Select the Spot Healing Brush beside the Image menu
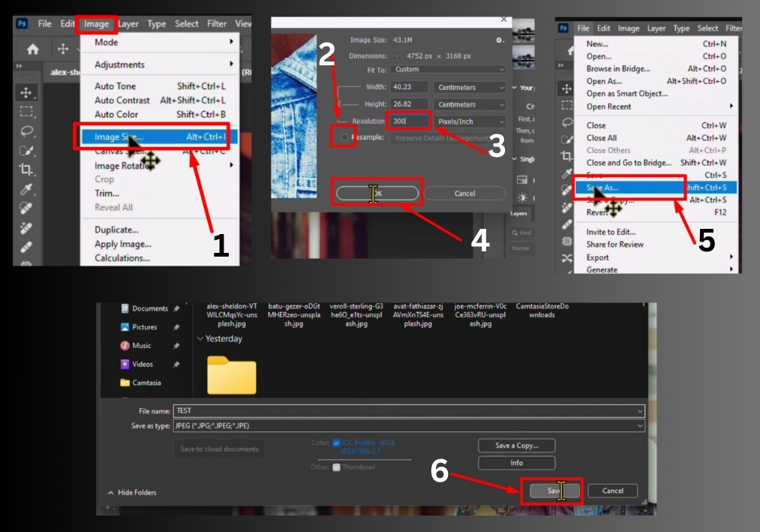 26,208
